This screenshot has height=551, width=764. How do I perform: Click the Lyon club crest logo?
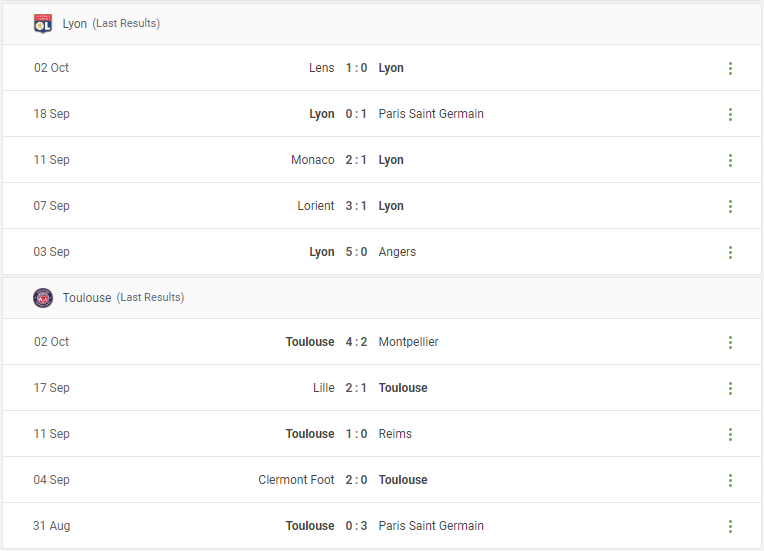(x=42, y=23)
